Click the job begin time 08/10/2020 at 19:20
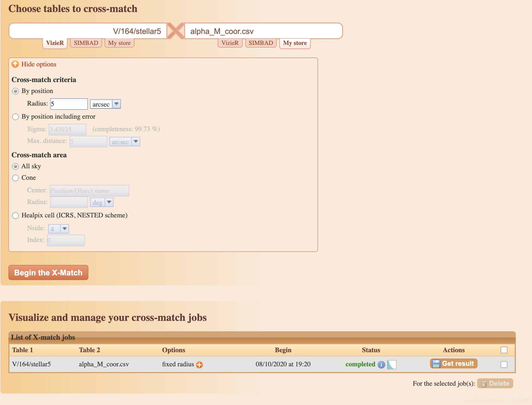Image resolution: width=532 pixels, height=405 pixels. point(283,364)
